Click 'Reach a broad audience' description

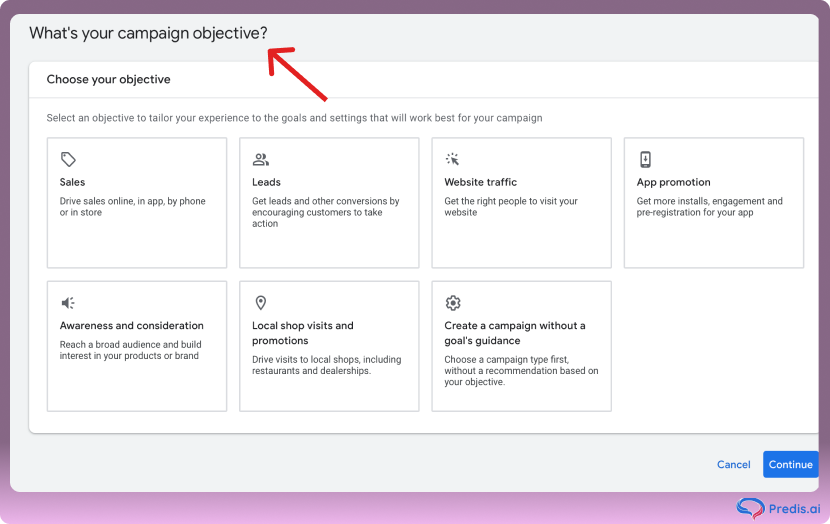[x=130, y=350]
